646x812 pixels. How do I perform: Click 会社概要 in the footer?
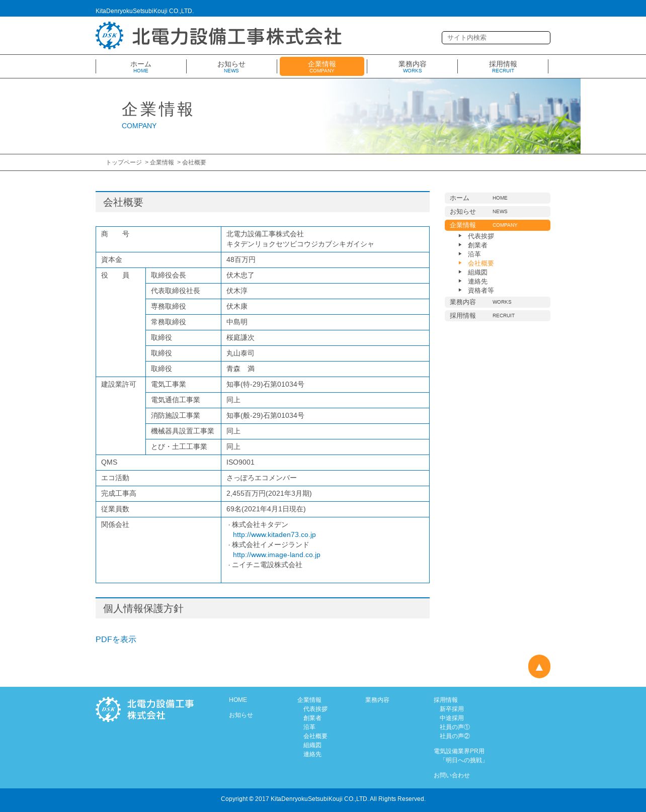click(x=315, y=736)
